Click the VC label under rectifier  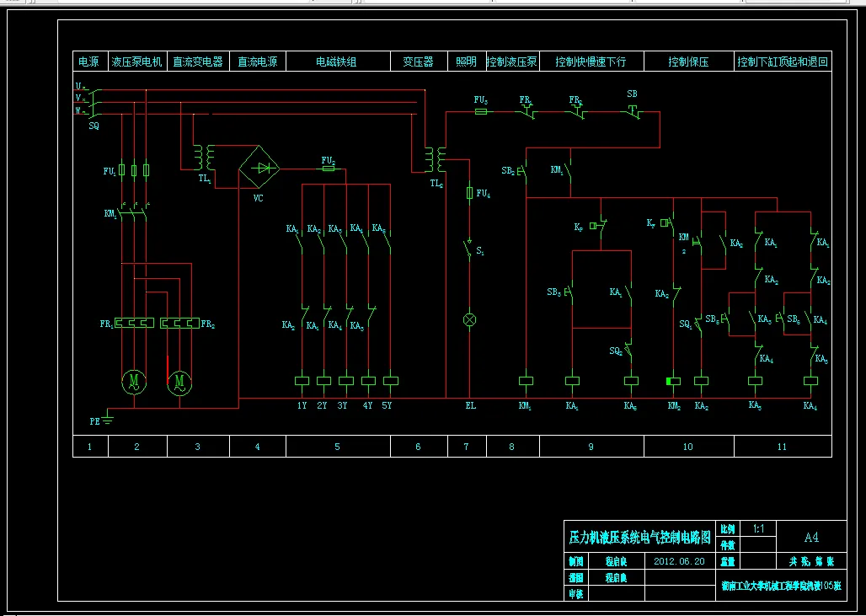tap(259, 198)
